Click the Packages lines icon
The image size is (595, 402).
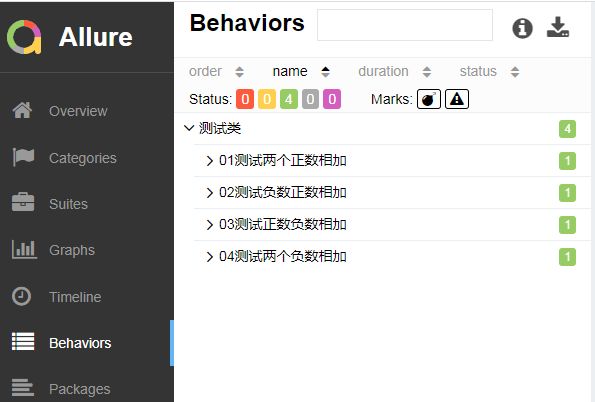(23, 387)
